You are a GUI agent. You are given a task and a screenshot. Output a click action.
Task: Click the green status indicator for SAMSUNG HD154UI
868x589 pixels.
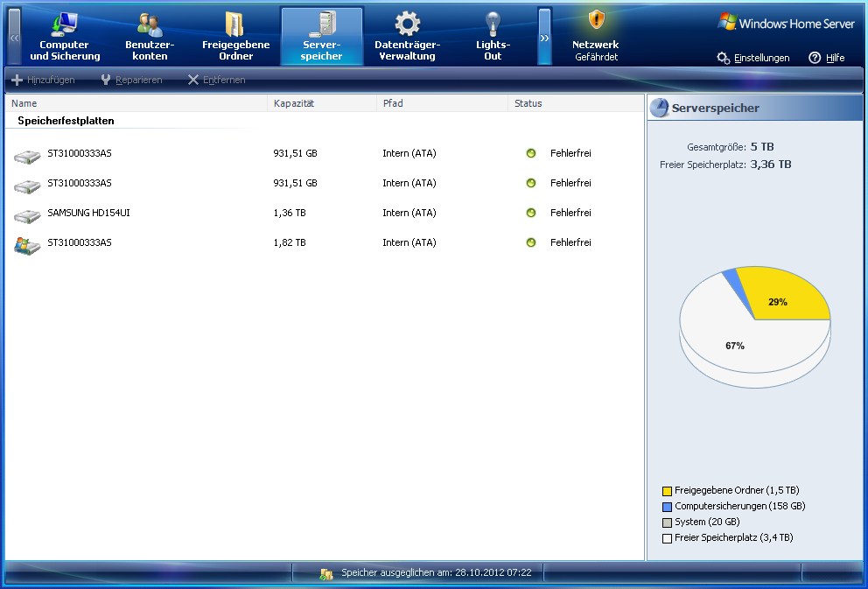[531, 213]
